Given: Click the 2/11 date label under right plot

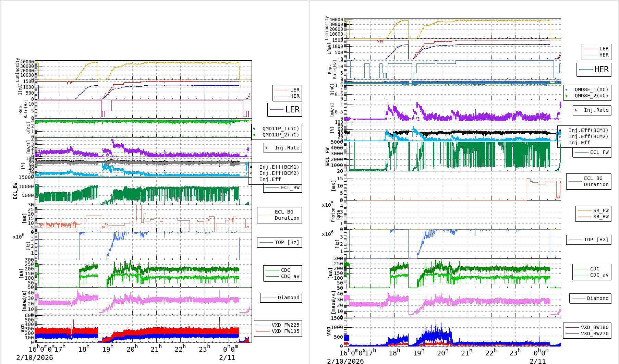Looking at the screenshot, I should point(537,361).
